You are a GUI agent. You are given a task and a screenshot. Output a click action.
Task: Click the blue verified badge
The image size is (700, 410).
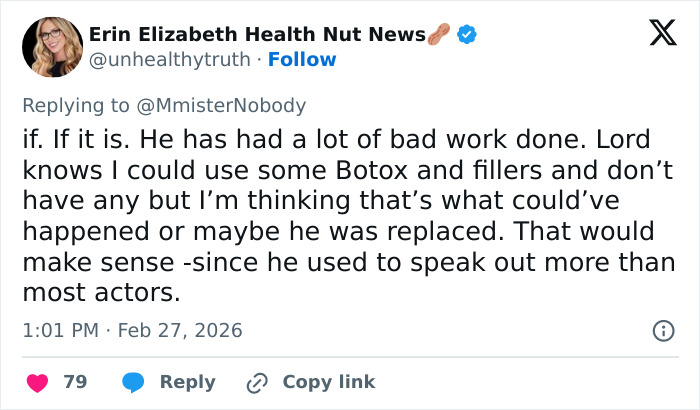[466, 35]
